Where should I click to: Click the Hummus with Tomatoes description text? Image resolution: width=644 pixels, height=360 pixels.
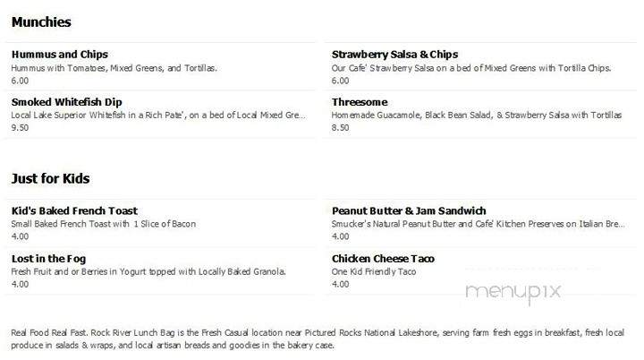114,68
